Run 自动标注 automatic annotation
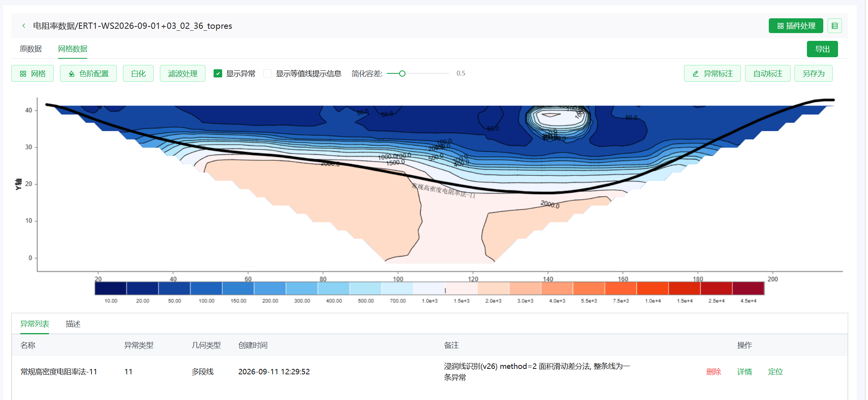 768,74
